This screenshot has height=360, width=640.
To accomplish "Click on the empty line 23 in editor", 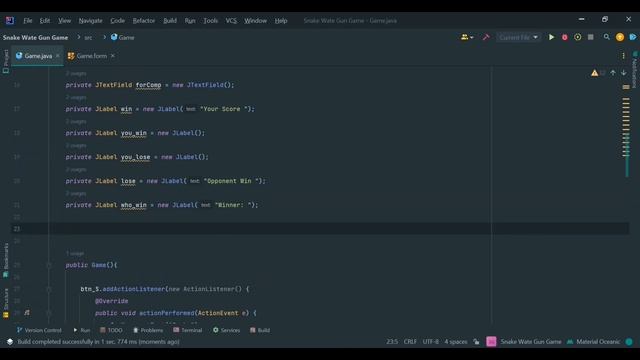I will [320, 229].
